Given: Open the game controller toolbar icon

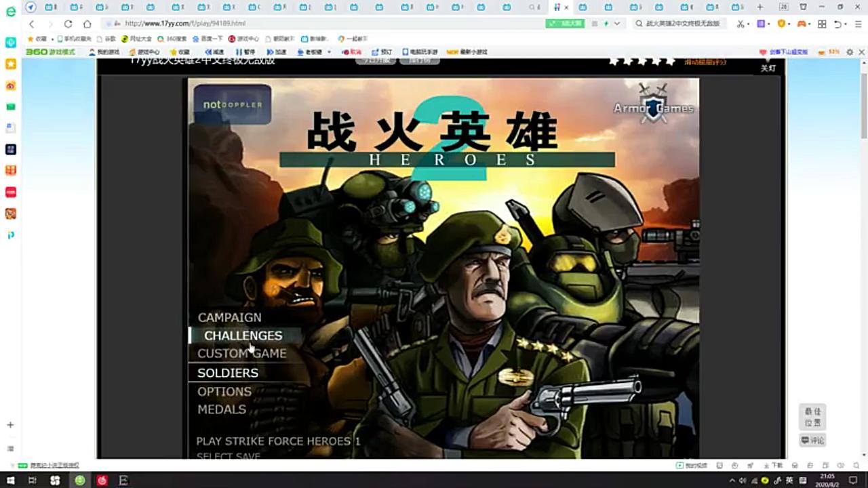Looking at the screenshot, I should click(802, 24).
